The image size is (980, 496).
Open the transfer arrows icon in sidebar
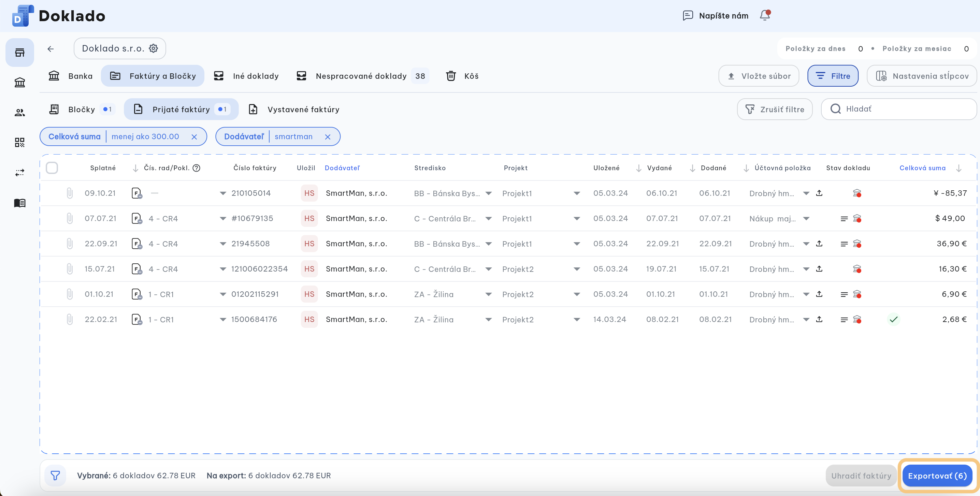coord(20,173)
